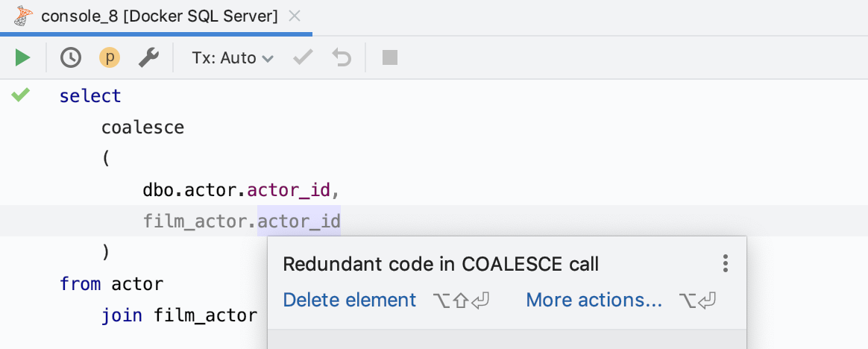Run the query with green Execute icon
The height and width of the screenshot is (349, 868).
(x=22, y=57)
